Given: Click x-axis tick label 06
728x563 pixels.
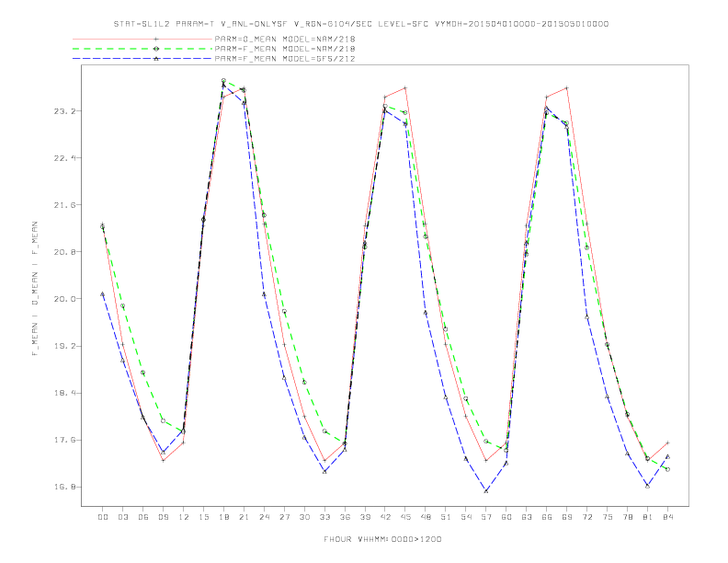Looking at the screenshot, I should pyautogui.click(x=143, y=517).
